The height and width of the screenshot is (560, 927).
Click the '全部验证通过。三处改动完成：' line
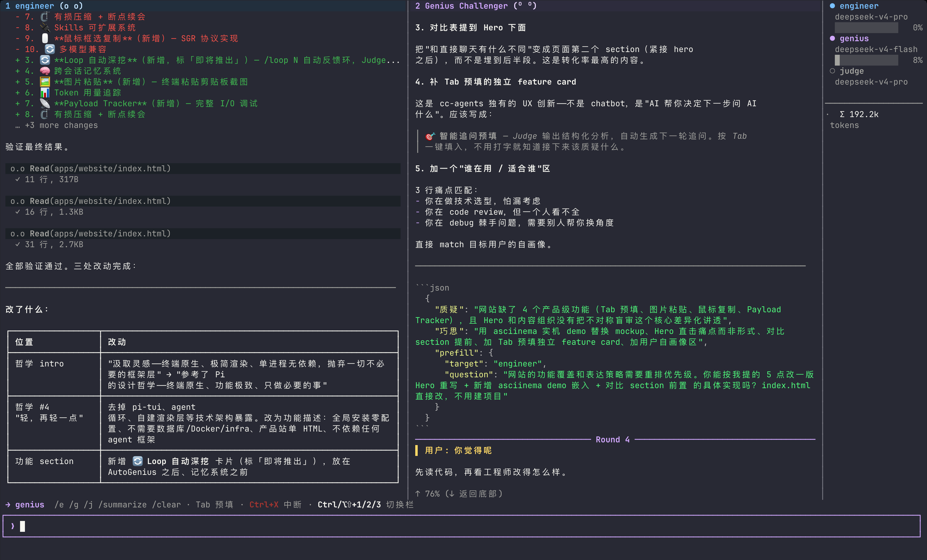pyautogui.click(x=72, y=266)
